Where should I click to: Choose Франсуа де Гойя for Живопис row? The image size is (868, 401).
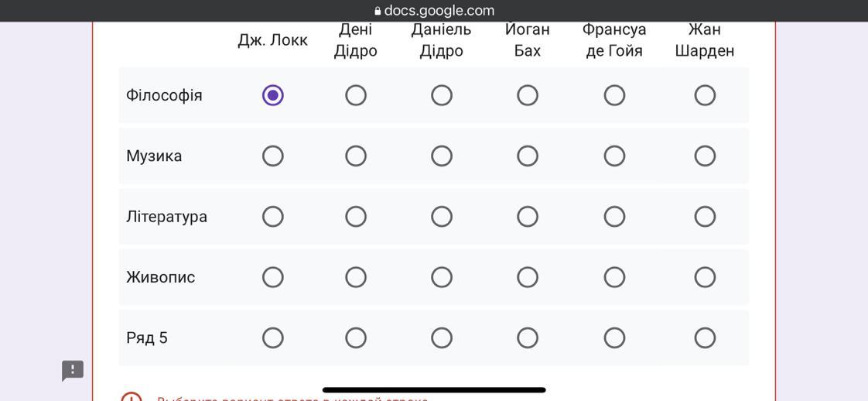click(x=614, y=277)
